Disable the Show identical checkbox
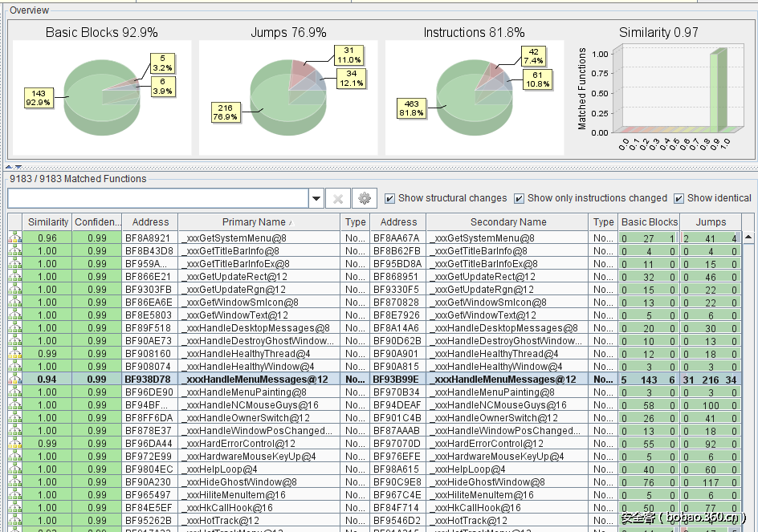The height and width of the screenshot is (532, 758). pos(679,198)
